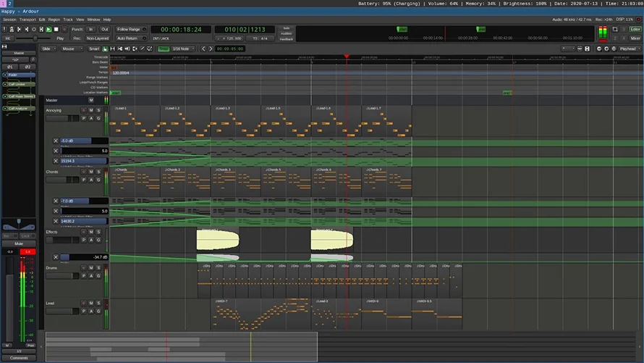
Task: Switch to the Mixer window button
Action: tap(635, 38)
